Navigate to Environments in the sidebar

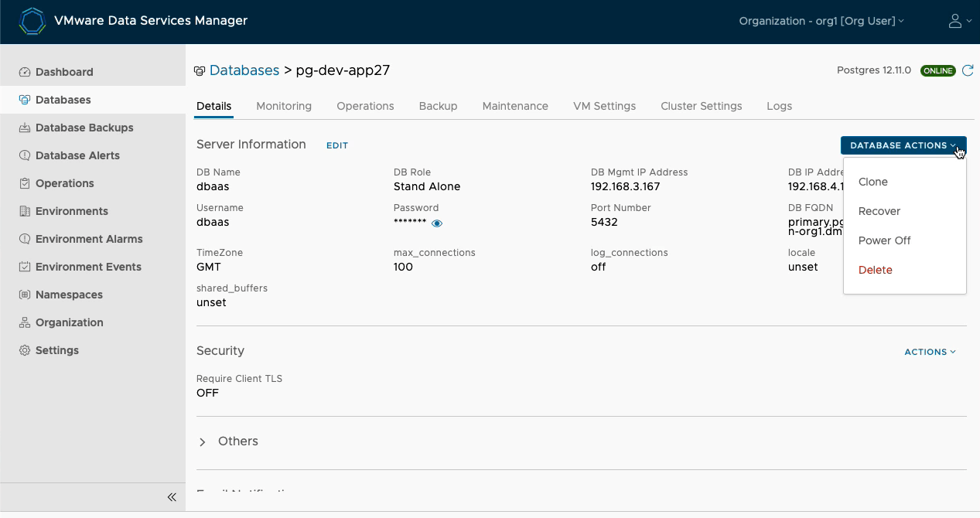click(72, 211)
